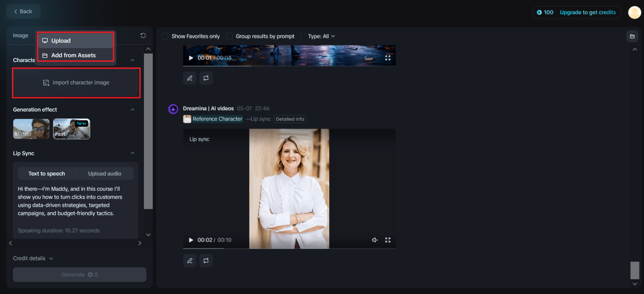Collapse the Generation effect section
Viewport: 644px width, 294px height.
[x=133, y=109]
